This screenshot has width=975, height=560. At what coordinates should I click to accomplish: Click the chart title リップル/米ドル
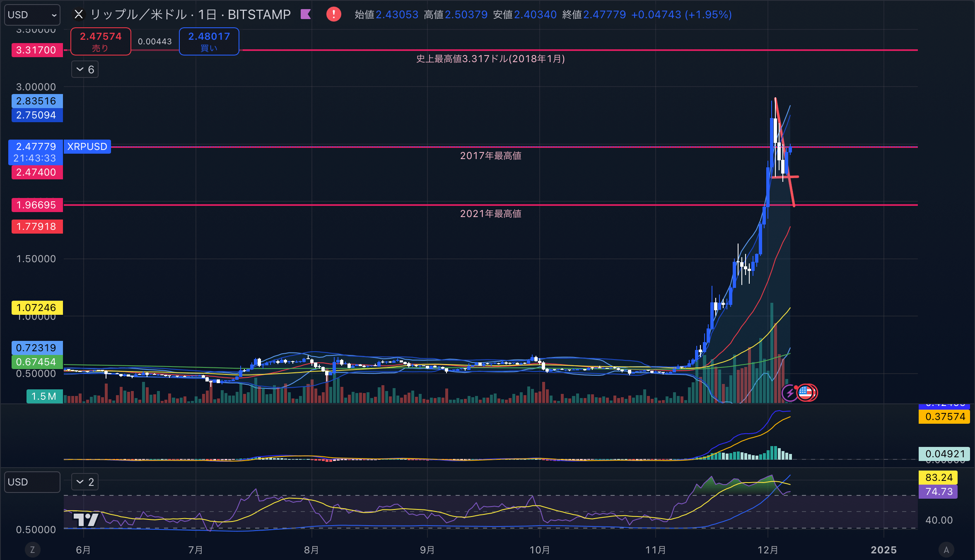pos(138,14)
